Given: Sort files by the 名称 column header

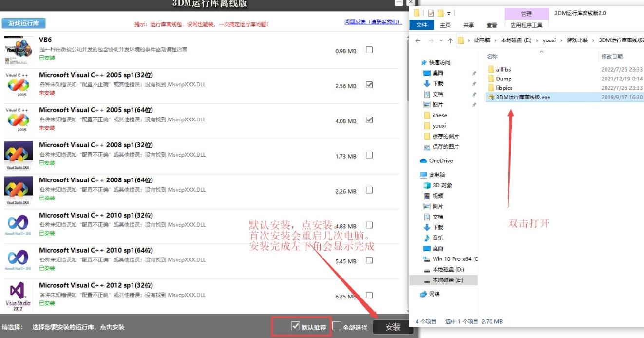Looking at the screenshot, I should [492, 56].
